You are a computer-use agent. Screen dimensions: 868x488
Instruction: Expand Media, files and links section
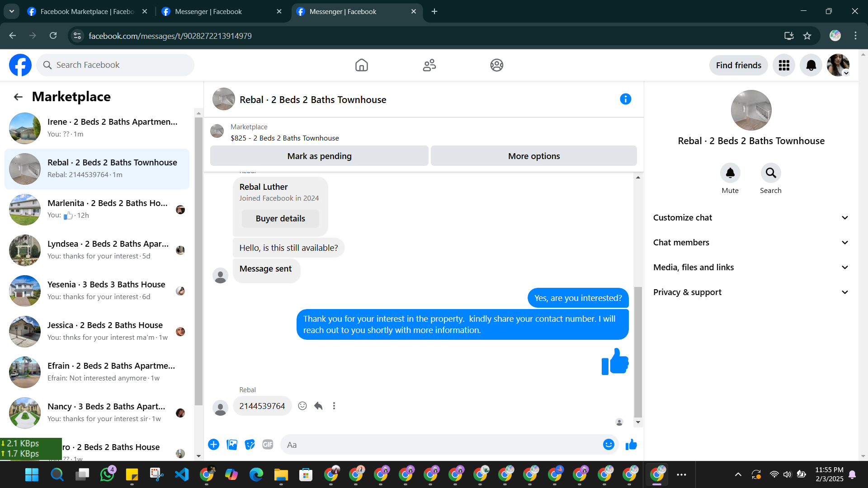click(x=750, y=267)
